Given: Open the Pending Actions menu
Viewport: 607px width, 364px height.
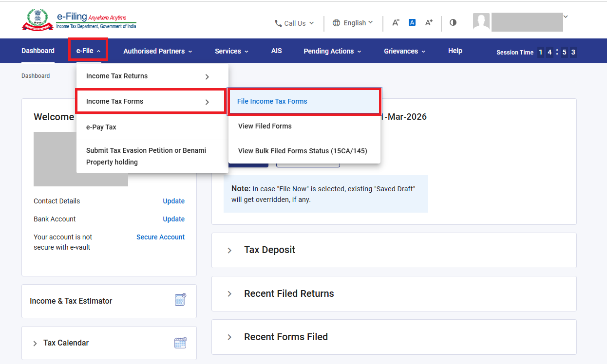Looking at the screenshot, I should tap(332, 51).
